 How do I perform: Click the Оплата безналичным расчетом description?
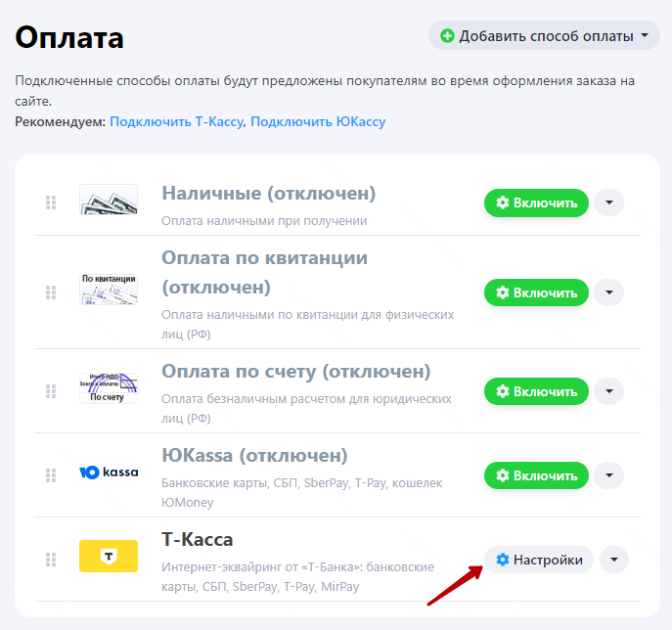[x=306, y=409]
